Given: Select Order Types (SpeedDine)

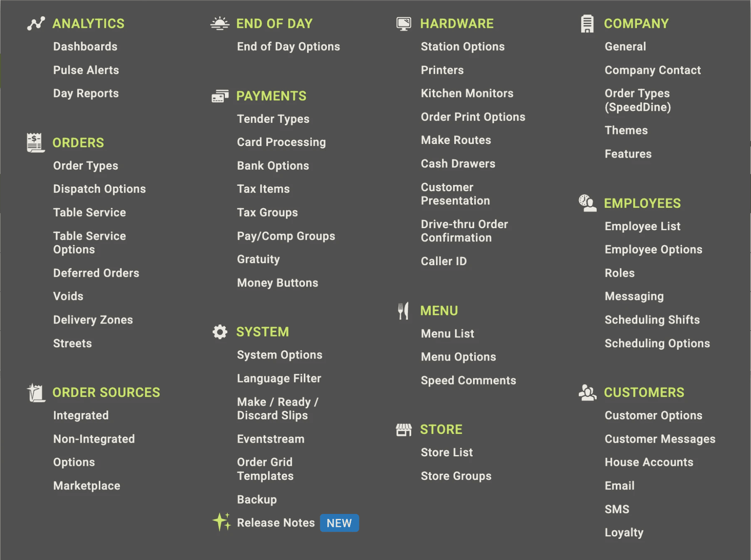Looking at the screenshot, I should 638,100.
